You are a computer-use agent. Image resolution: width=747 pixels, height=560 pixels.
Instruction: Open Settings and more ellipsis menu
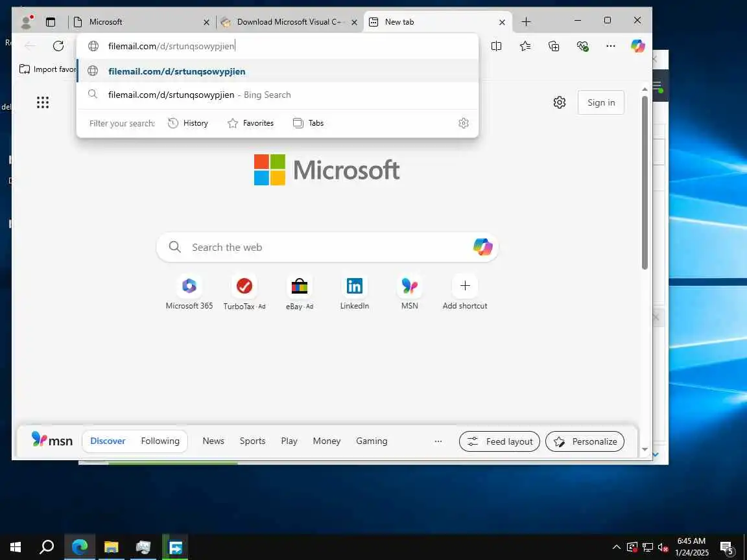[610, 46]
